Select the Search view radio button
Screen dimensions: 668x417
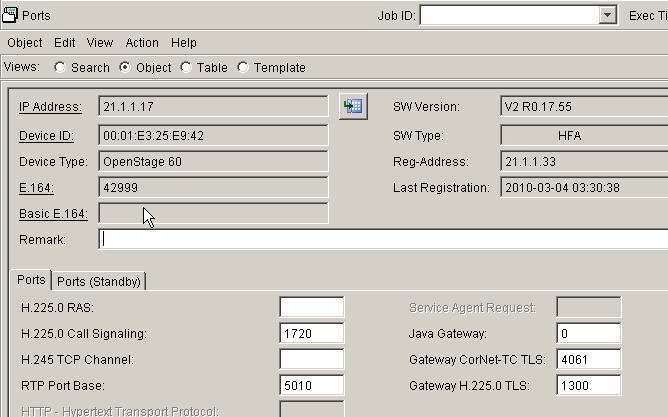(x=60, y=67)
